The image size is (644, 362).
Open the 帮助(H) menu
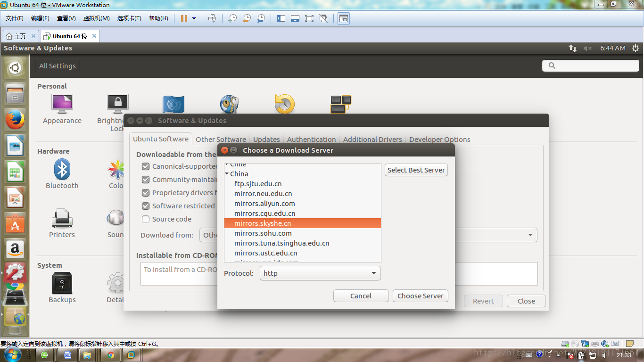click(158, 18)
